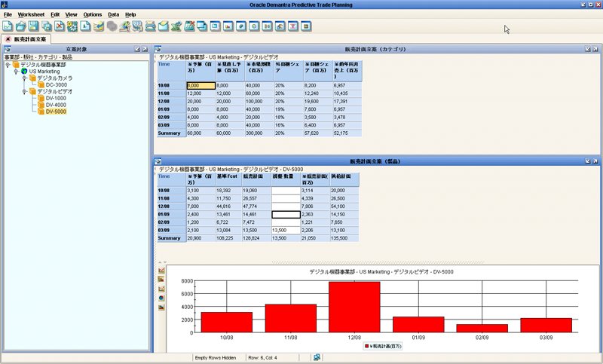The width and height of the screenshot is (603, 364).
Task: Click the 12/08 row header in product table
Action: coord(172,206)
